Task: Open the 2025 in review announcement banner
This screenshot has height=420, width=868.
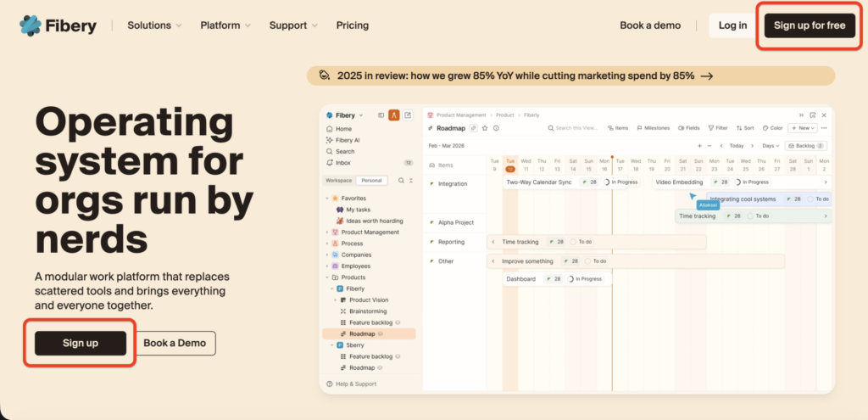Action: click(x=570, y=76)
